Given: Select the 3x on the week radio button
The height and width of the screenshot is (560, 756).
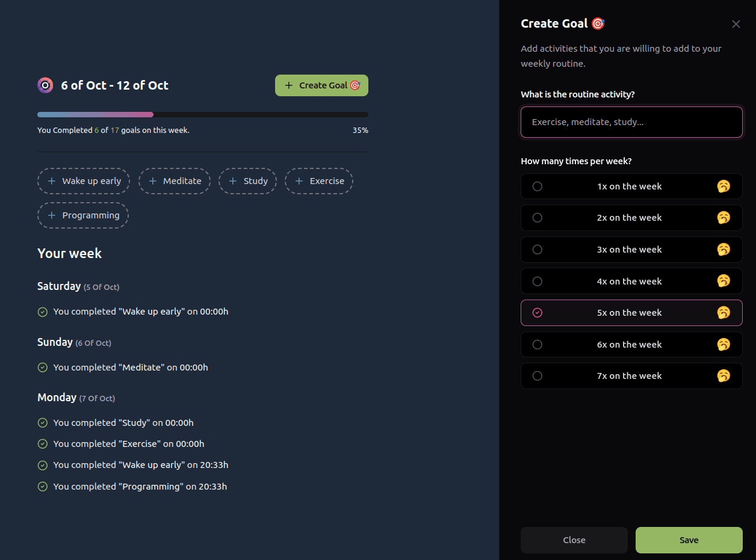Looking at the screenshot, I should (x=538, y=249).
